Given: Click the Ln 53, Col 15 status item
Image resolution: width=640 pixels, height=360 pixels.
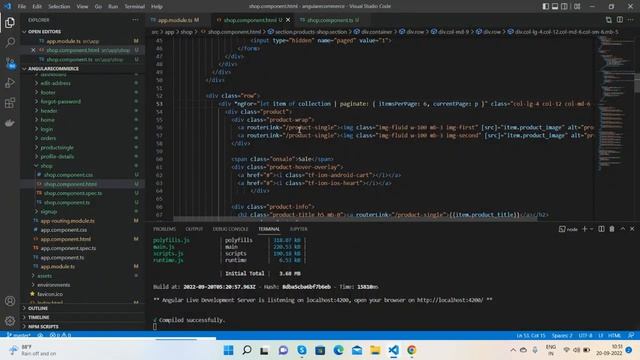Looking at the screenshot, I should pyautogui.click(x=531, y=335).
